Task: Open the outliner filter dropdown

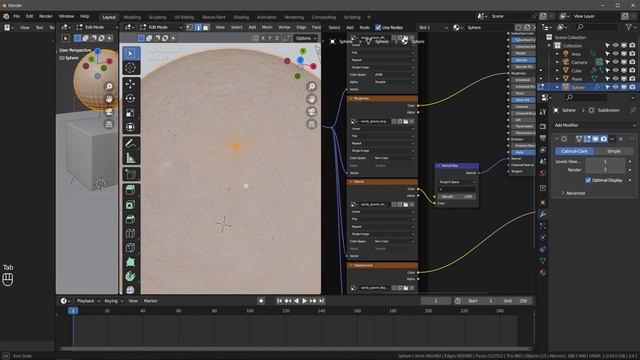Action: point(630,27)
